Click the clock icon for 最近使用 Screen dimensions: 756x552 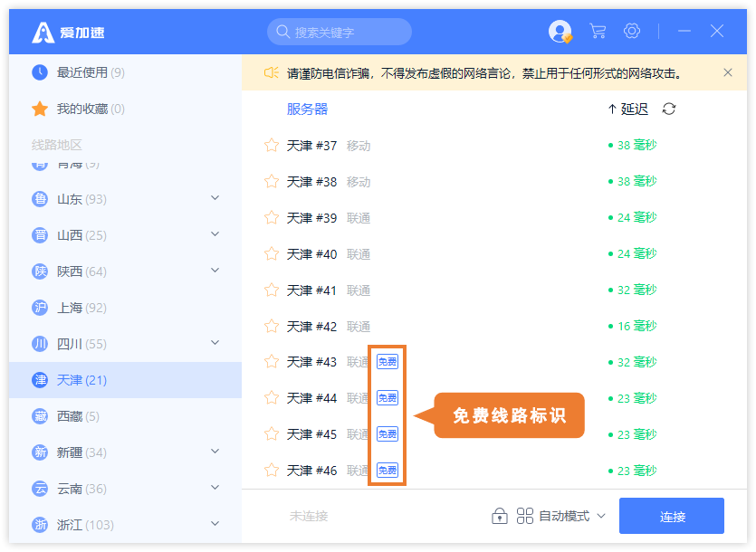(40, 72)
